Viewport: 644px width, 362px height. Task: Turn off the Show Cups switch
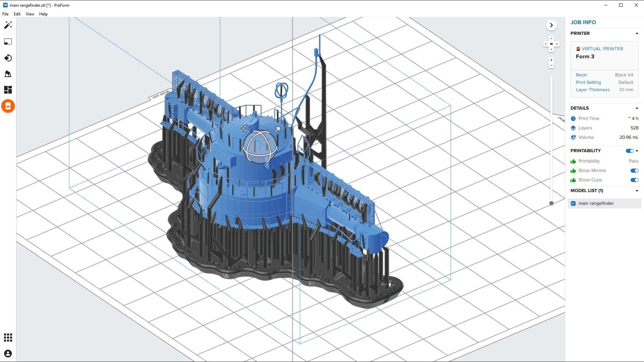click(634, 180)
